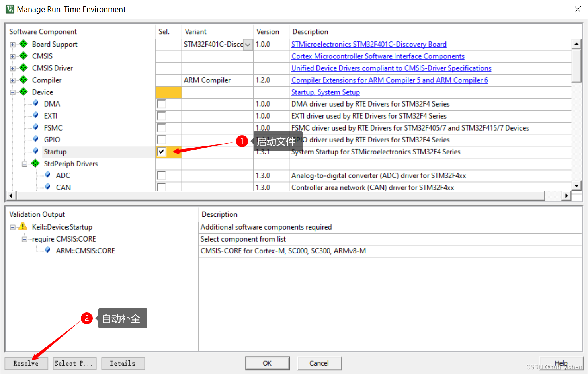The image size is (588, 374).
Task: Click the Select Packs button
Action: [x=74, y=363]
